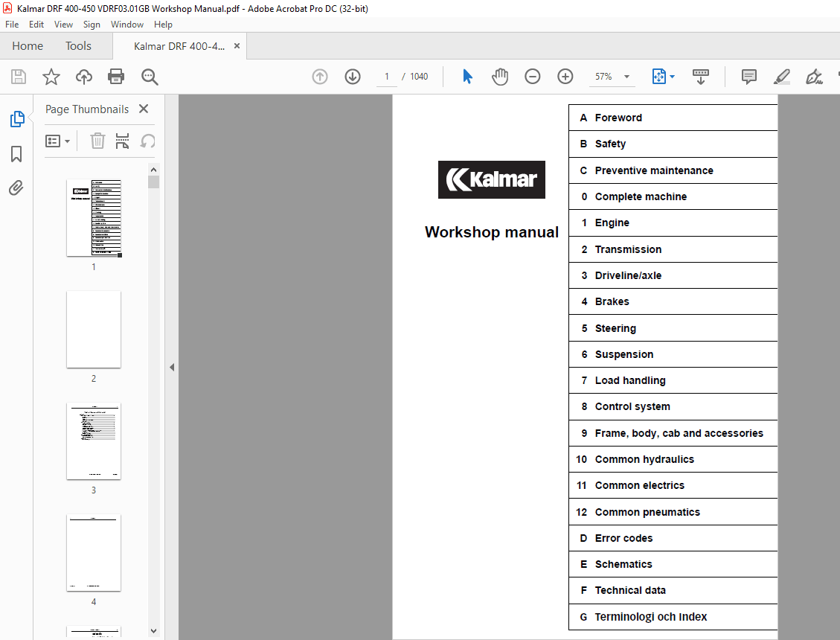Open the Attachments panel

(16, 188)
